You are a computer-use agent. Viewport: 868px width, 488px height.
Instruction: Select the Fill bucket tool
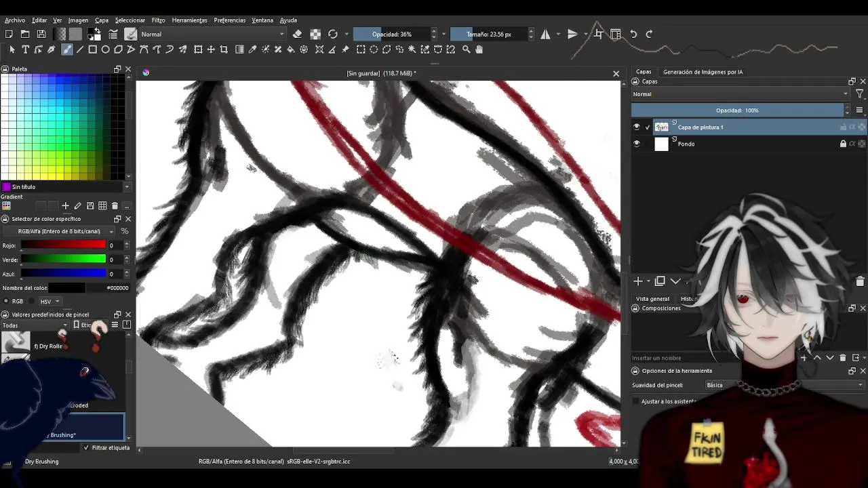(x=291, y=49)
